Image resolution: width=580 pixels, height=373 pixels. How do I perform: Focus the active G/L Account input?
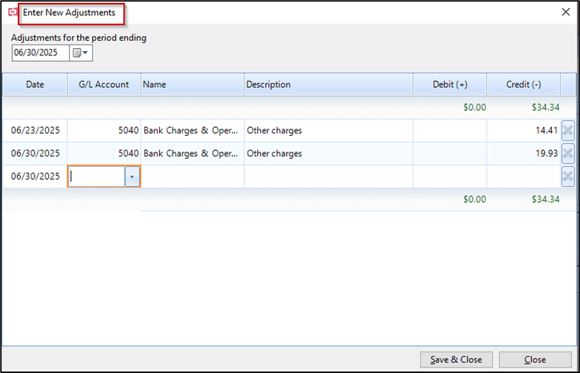coord(96,177)
